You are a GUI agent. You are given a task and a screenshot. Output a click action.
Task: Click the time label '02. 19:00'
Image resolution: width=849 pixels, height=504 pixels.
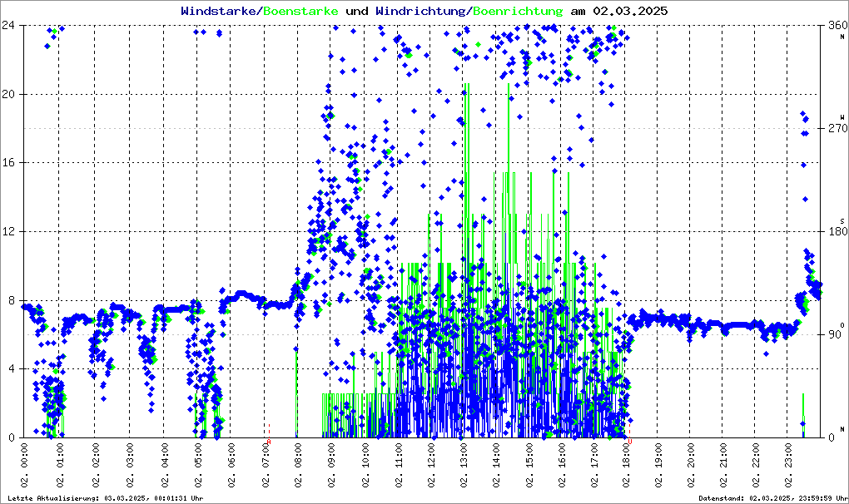click(x=658, y=465)
